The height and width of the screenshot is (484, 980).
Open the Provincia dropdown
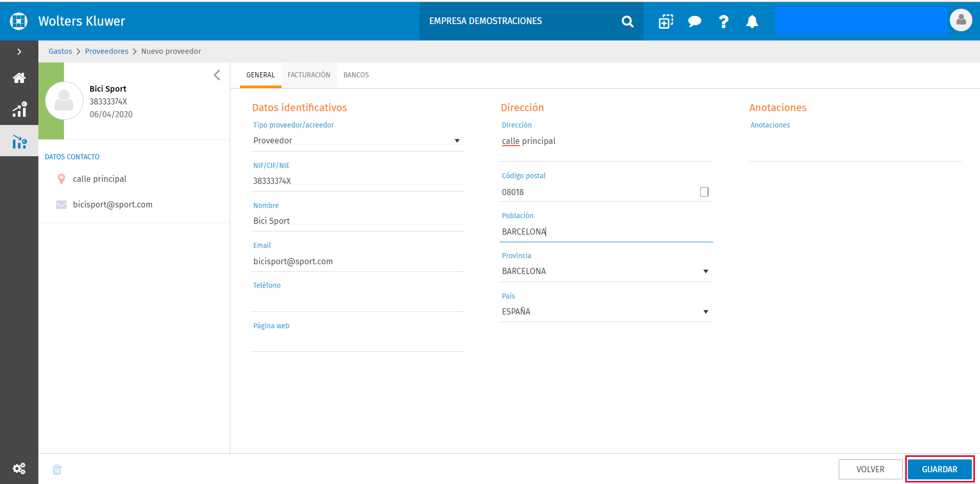(606, 271)
